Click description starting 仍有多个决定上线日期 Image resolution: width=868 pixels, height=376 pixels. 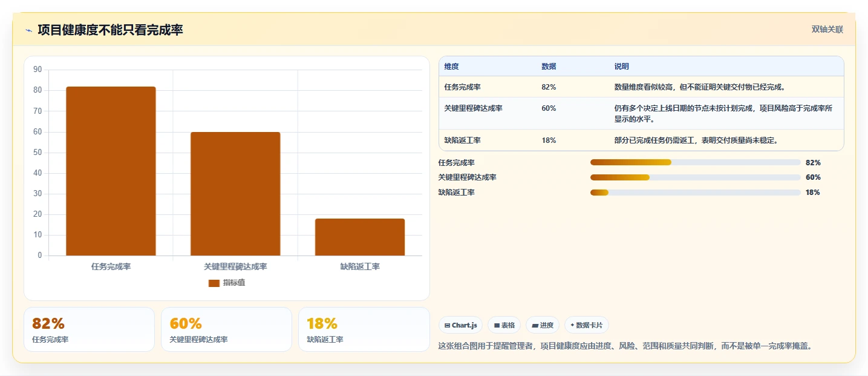723,113
